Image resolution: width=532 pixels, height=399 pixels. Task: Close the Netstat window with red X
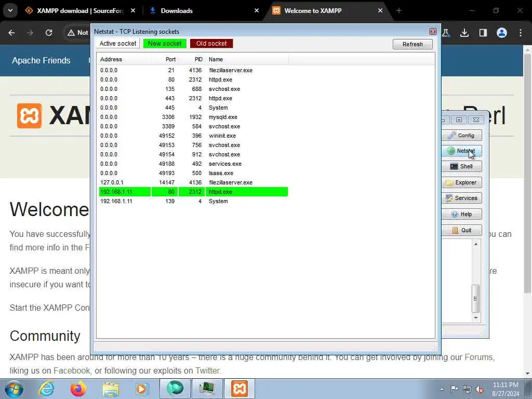tap(433, 32)
